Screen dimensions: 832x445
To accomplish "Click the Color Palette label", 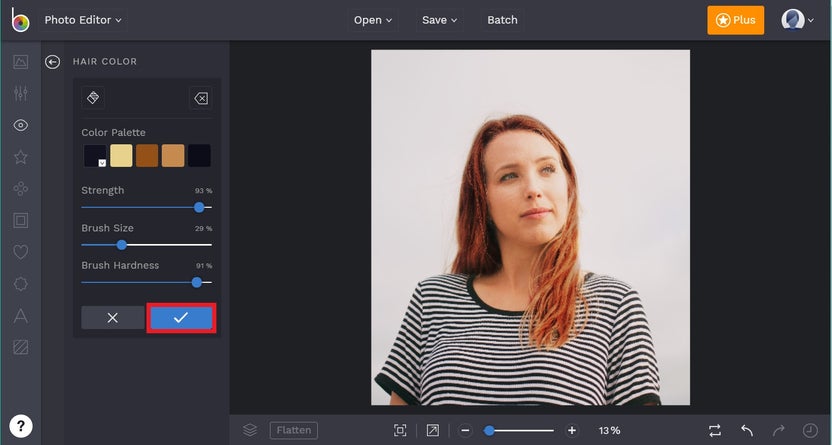I will [113, 133].
